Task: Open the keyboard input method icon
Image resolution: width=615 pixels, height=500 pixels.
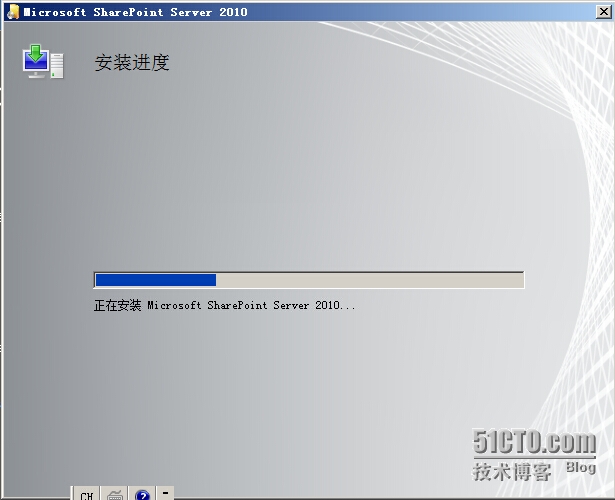Action: click(115, 494)
